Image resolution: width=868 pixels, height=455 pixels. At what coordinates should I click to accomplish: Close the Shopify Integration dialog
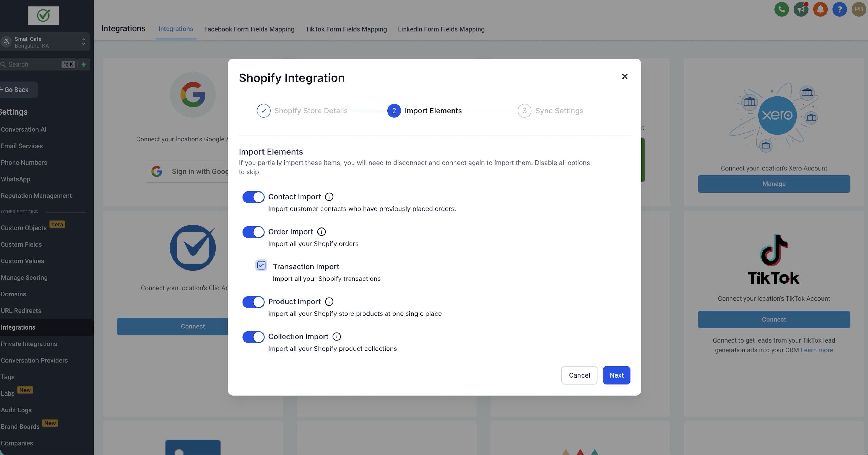[624, 76]
